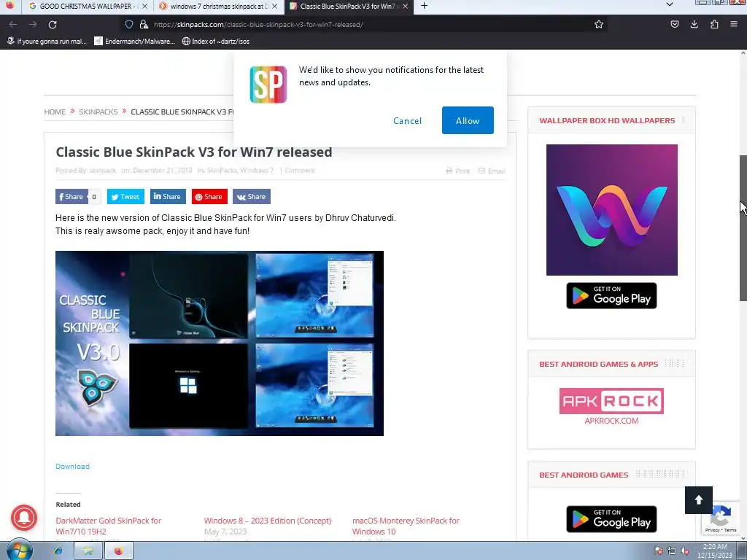
Task: Open DarkMatter Gold SkinPack related post
Action: click(108, 526)
